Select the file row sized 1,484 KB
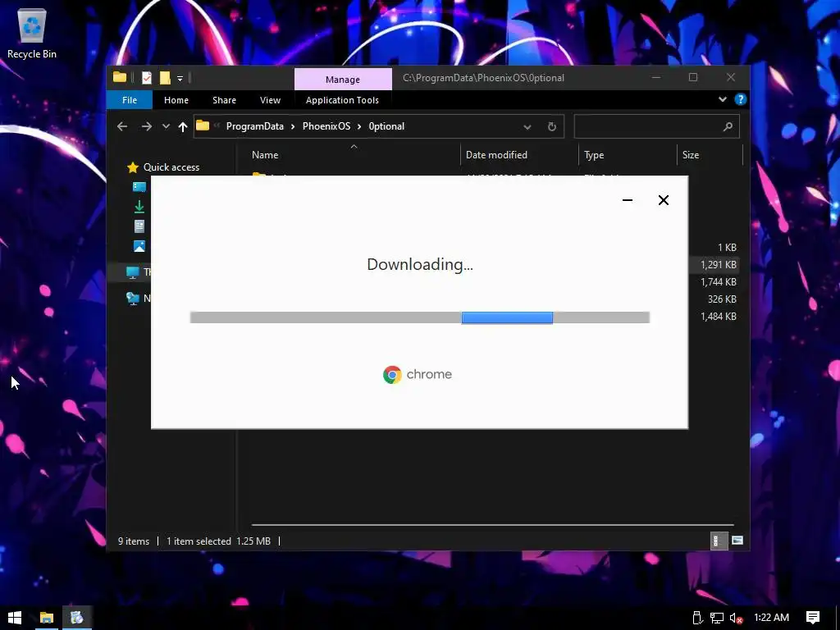The height and width of the screenshot is (630, 840). pyautogui.click(x=715, y=316)
